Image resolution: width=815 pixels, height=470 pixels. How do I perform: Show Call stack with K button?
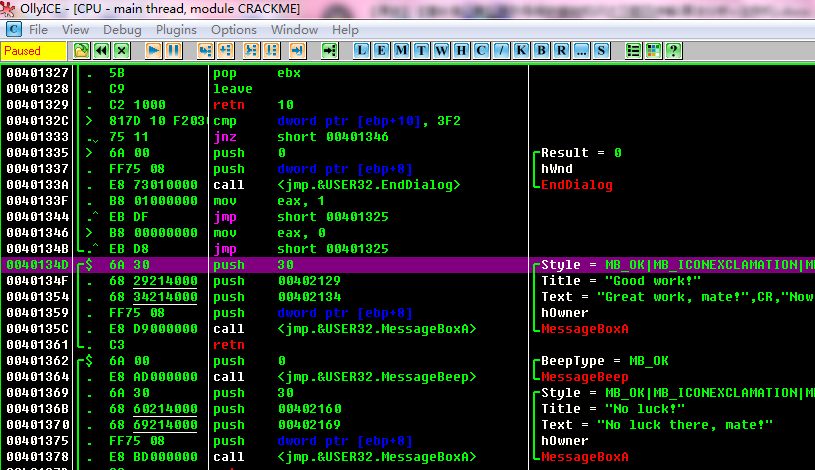pyautogui.click(x=521, y=50)
